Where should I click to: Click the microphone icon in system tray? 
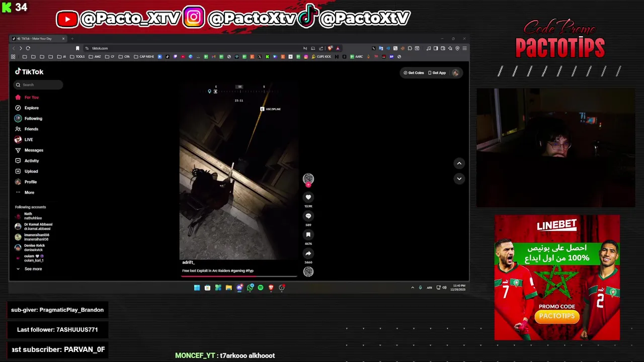coord(420,288)
